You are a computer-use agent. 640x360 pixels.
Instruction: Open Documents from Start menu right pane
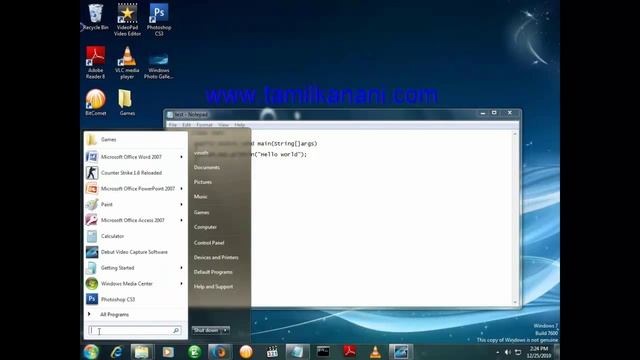(207, 167)
